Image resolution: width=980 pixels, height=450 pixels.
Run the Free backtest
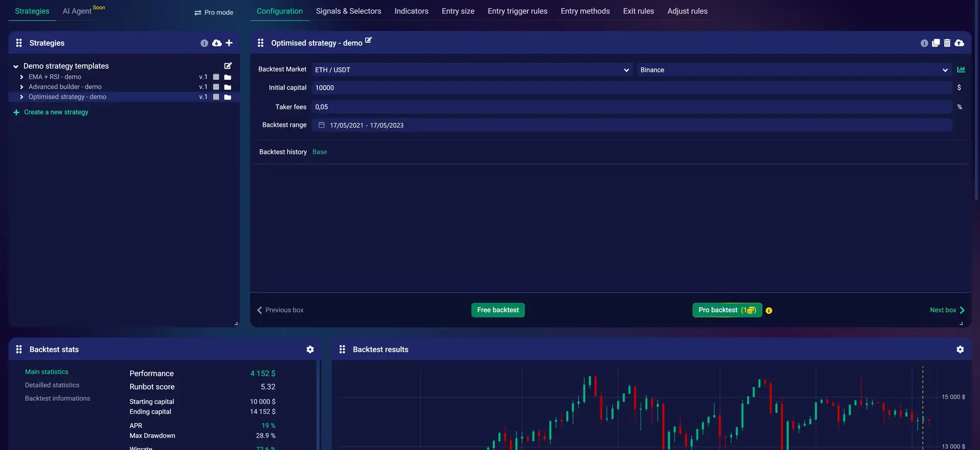click(x=498, y=310)
